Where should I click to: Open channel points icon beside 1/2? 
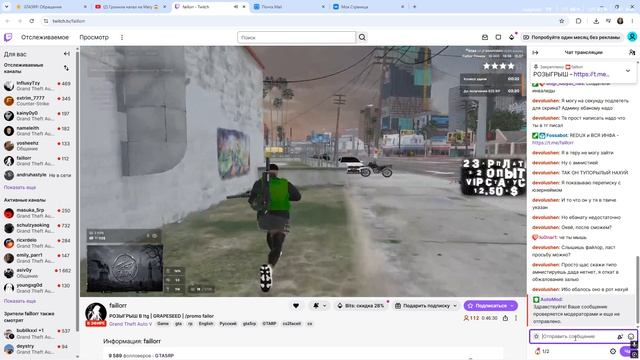click(538, 351)
